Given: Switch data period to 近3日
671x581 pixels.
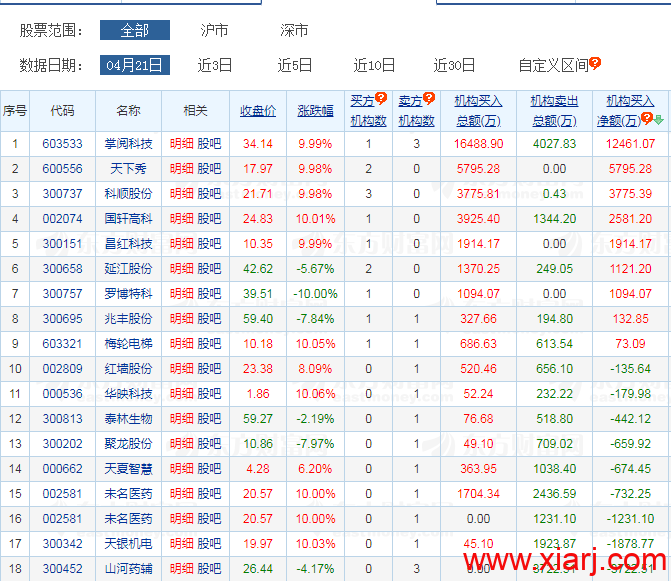Looking at the screenshot, I should click(x=214, y=65).
